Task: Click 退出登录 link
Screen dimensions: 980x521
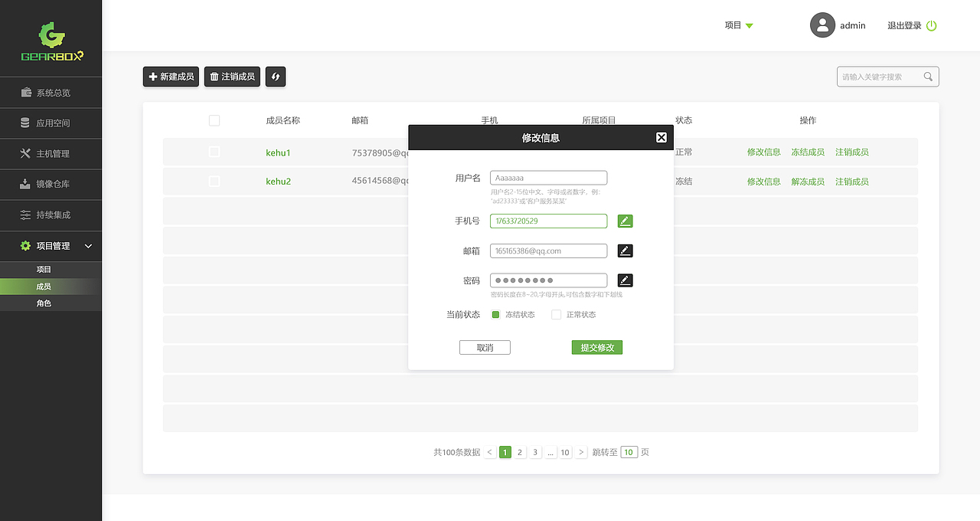Action: pos(904,25)
